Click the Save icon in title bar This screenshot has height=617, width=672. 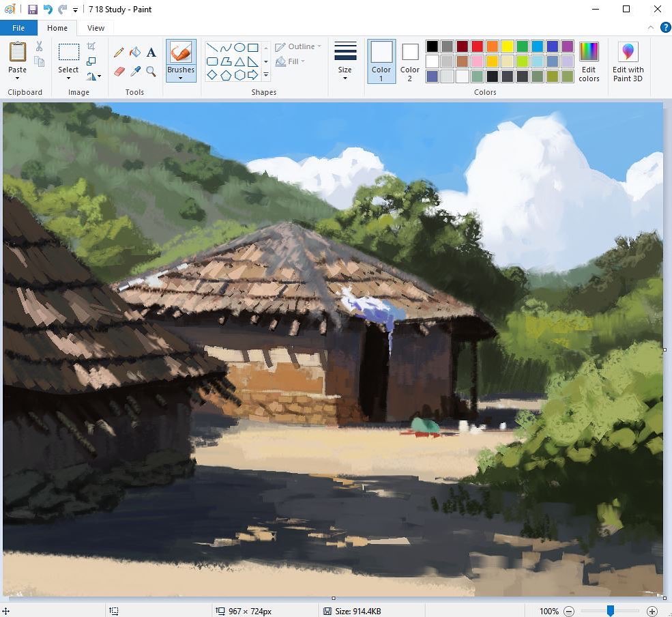click(32, 10)
